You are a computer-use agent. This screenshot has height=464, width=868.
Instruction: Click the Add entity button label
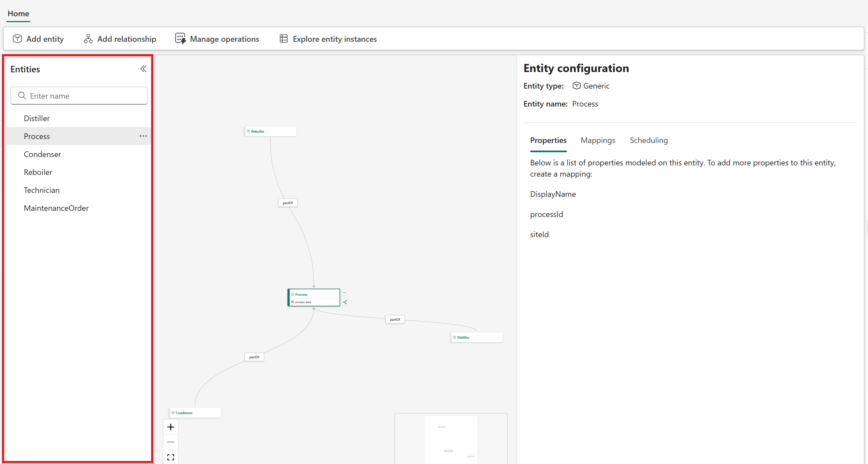45,39
